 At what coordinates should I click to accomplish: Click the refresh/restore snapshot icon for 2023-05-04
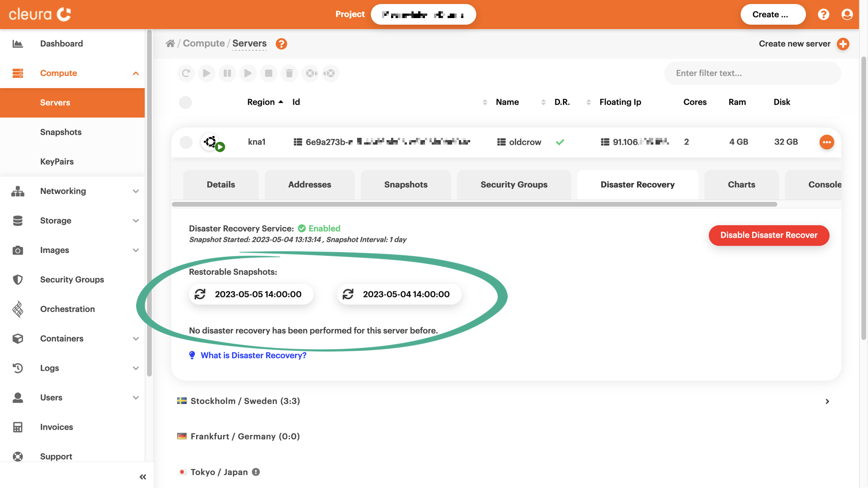pos(348,294)
